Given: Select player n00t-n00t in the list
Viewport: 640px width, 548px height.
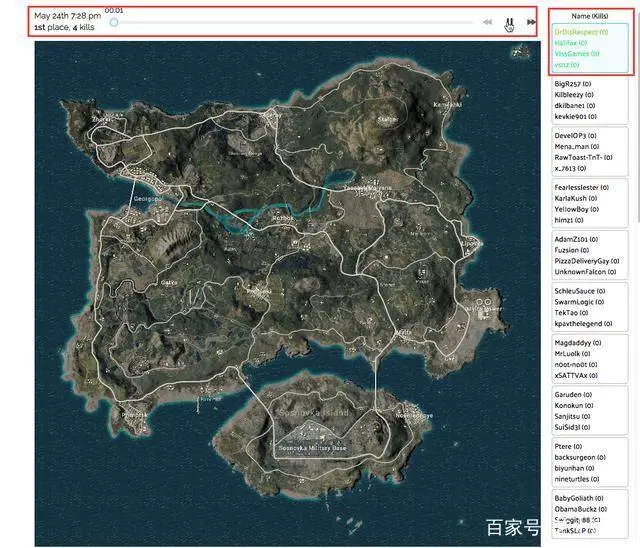Looking at the screenshot, I should point(576,365).
